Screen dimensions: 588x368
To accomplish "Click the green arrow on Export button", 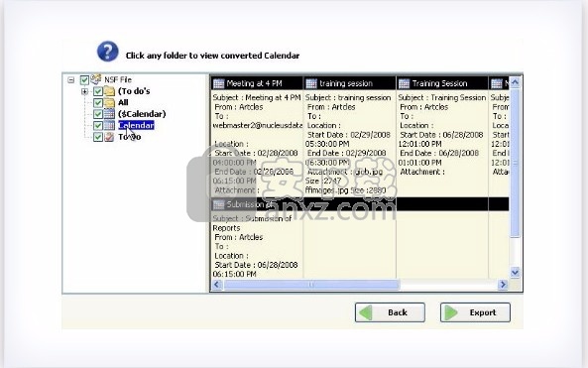I will (451, 312).
